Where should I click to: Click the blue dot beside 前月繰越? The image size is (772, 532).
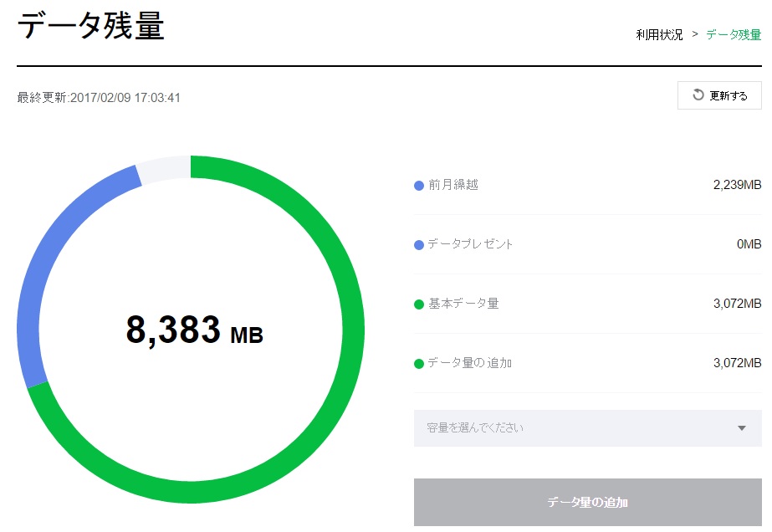[419, 186]
